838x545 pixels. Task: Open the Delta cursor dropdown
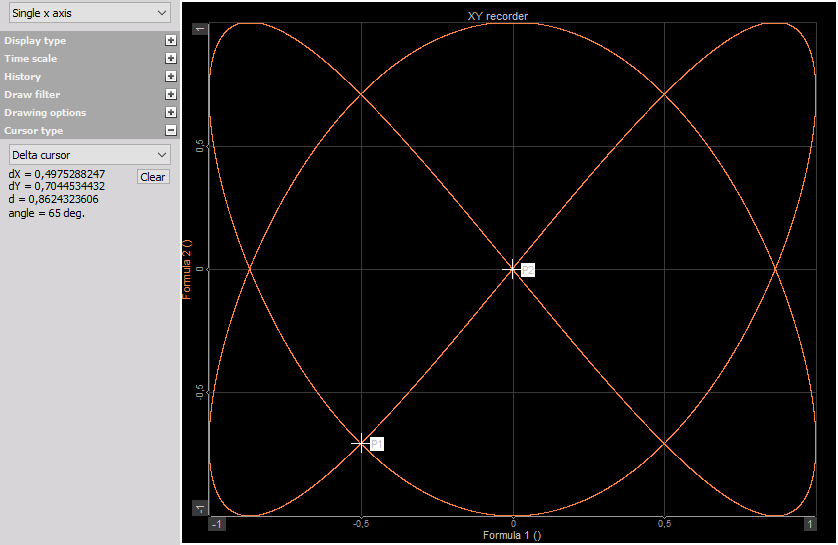pos(90,155)
